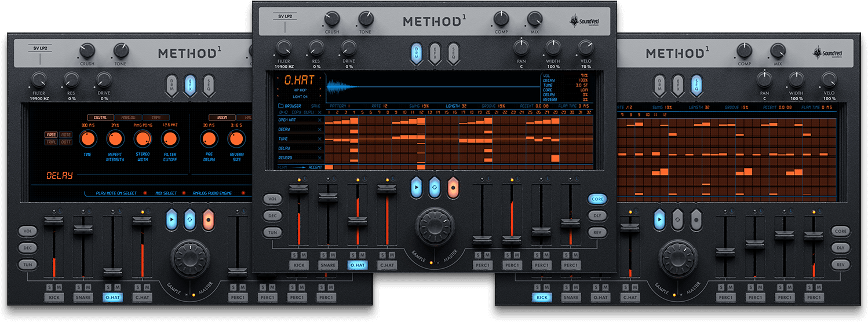Click the COMP knob in center window
Image resolution: width=868 pixels, height=322 pixels.
tap(501, 19)
